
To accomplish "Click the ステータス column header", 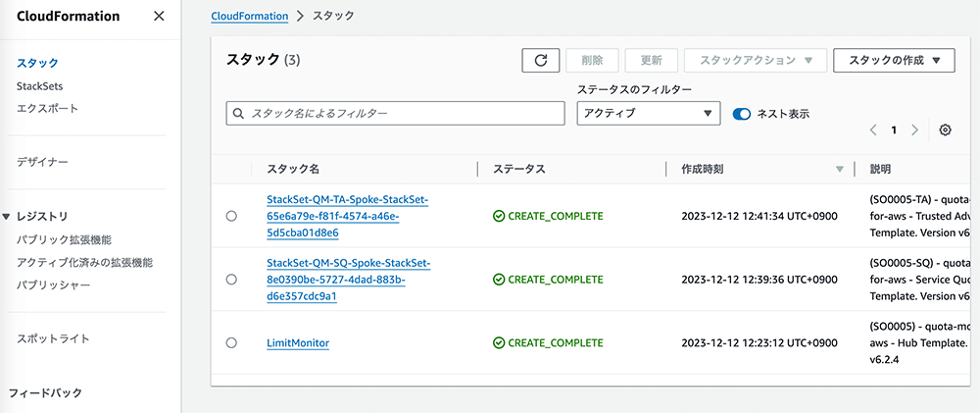I will pos(518,169).
